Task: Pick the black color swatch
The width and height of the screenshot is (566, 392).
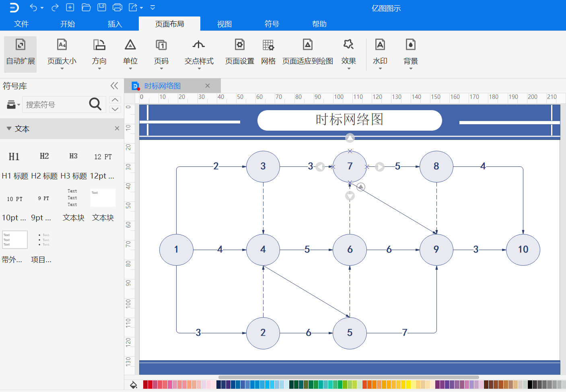Action: (530, 385)
